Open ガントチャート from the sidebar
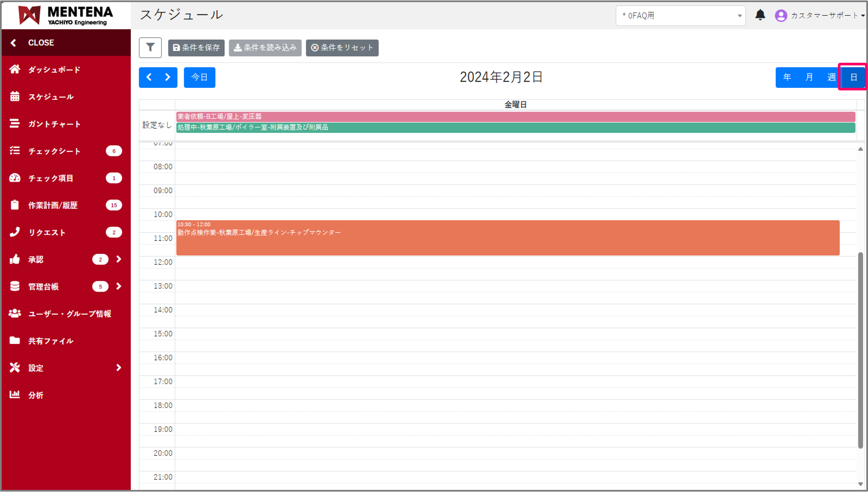The height and width of the screenshot is (492, 868). pos(54,124)
